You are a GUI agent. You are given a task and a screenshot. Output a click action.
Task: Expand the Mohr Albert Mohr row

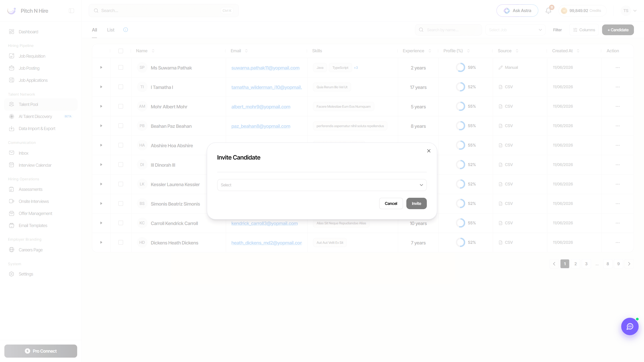point(101,106)
